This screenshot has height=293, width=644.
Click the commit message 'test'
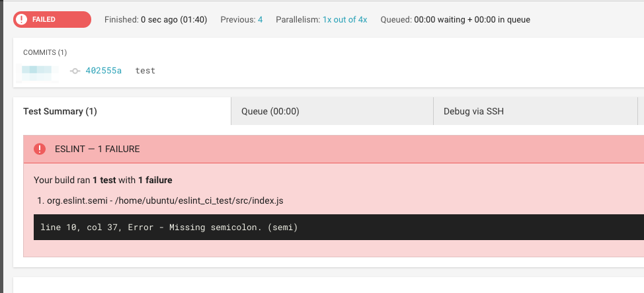[x=145, y=71]
